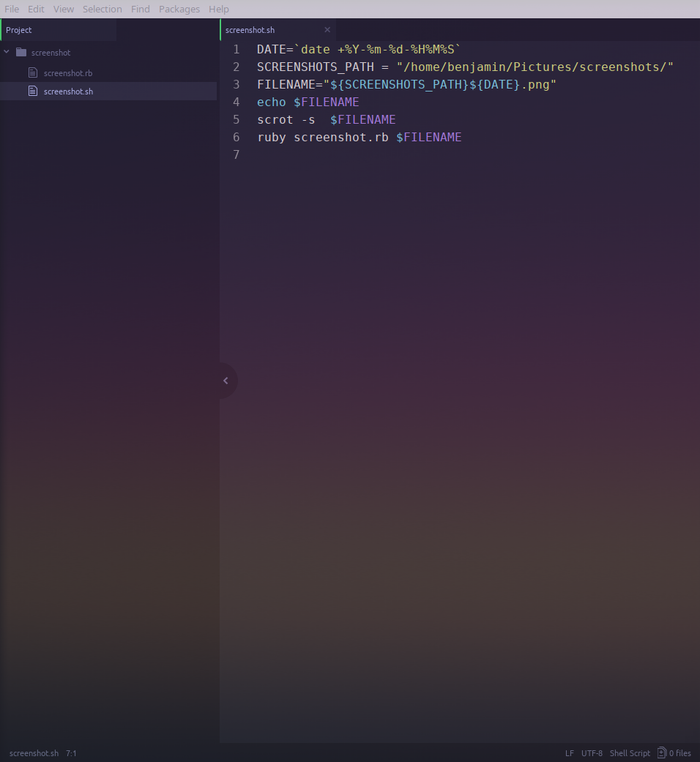
Task: Collapse the screenshot folder chevron
Action: coord(7,51)
